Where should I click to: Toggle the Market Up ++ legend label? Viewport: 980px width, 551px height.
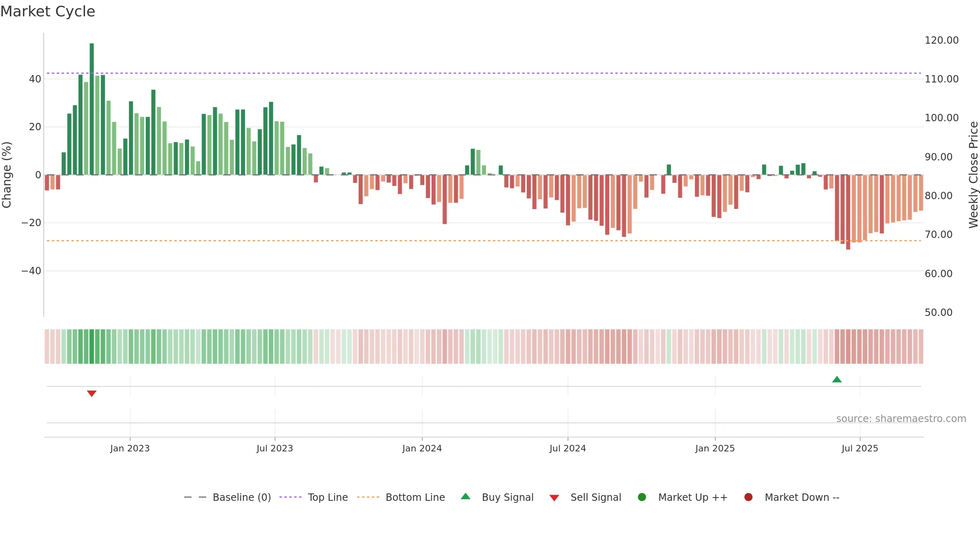[x=693, y=497]
